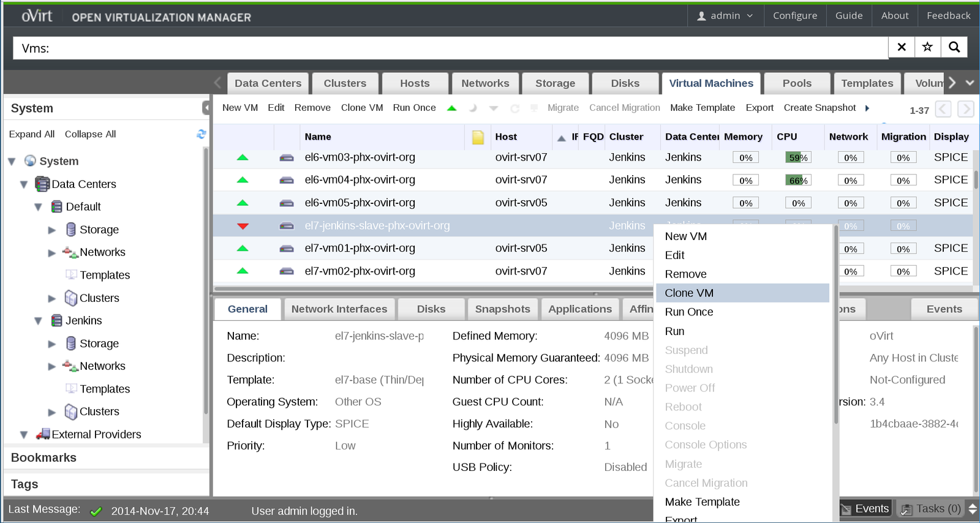Open the Tasks (0) footer panel
This screenshot has height=523, width=980.
(x=931, y=509)
